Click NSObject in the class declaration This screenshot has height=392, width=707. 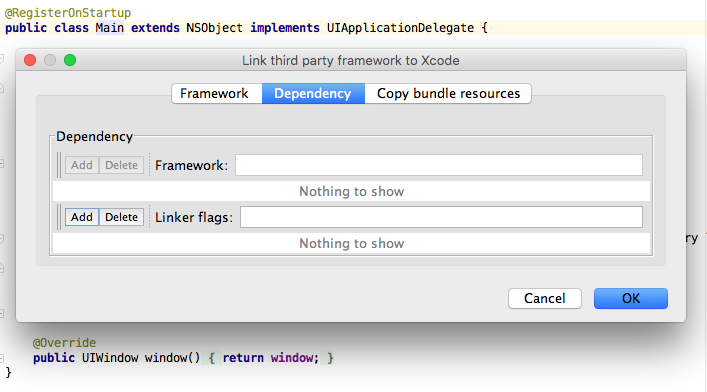[215, 28]
